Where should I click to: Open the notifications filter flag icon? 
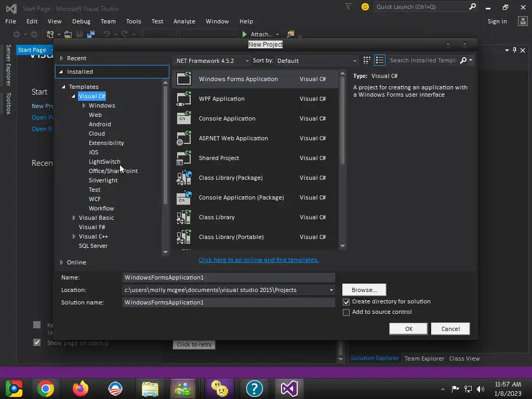pyautogui.click(x=348, y=6)
